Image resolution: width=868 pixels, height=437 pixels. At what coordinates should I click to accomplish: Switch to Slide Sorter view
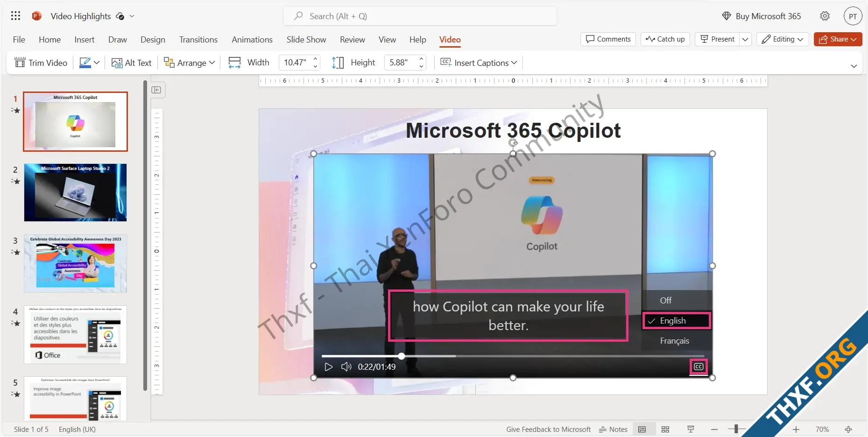tap(665, 429)
